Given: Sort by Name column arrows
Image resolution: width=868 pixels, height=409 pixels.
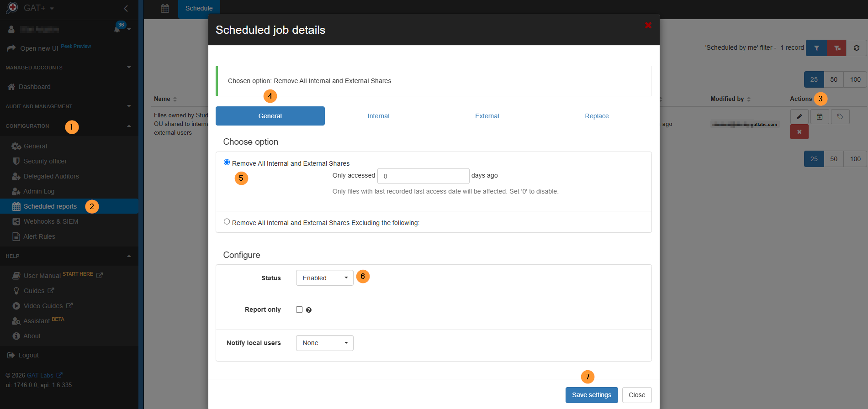Looking at the screenshot, I should coord(175,99).
